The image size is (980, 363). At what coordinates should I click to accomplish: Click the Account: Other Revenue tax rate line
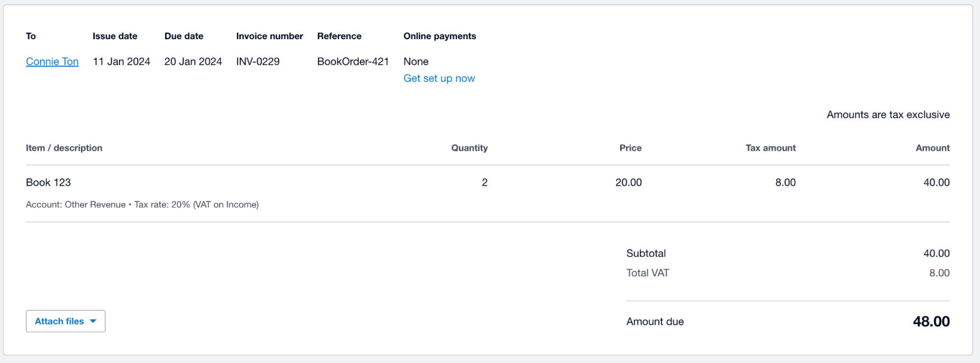(x=142, y=205)
